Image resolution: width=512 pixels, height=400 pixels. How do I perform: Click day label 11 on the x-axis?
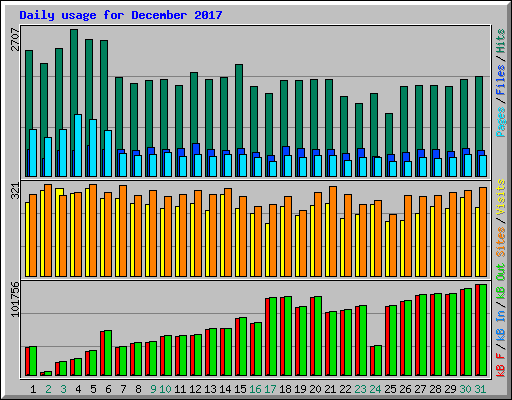[x=180, y=389]
